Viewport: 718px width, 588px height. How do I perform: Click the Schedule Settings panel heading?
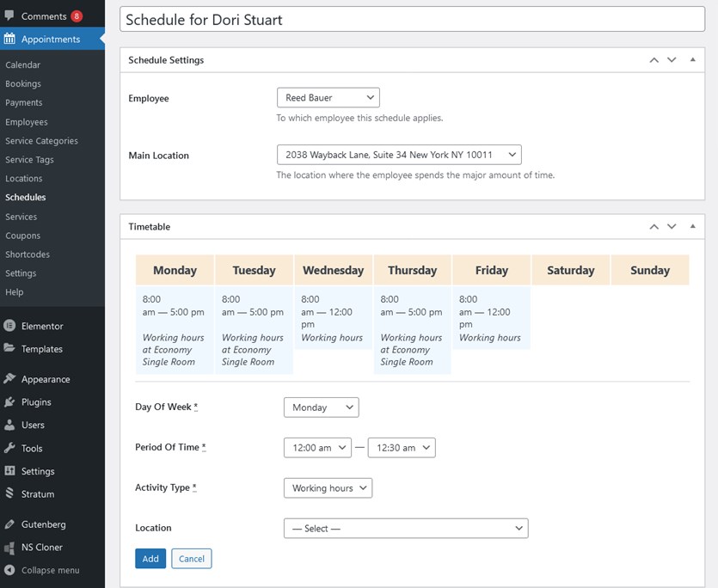166,60
